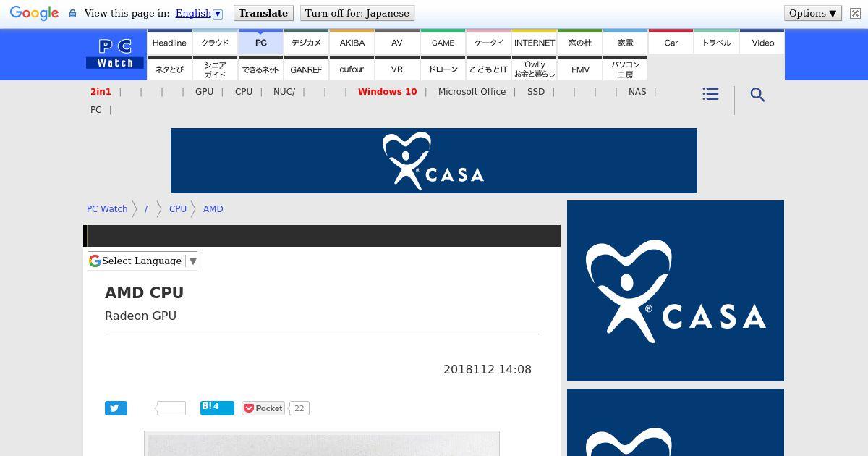Open the Options dropdown menu
Screen dimensions: 868x456
coord(813,13)
